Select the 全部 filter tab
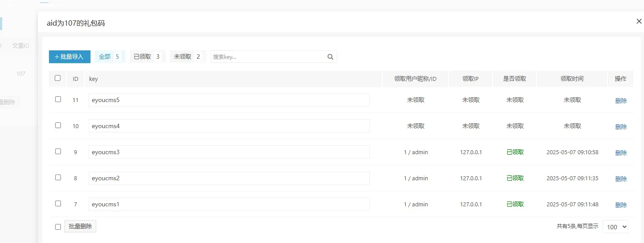 pyautogui.click(x=109, y=57)
